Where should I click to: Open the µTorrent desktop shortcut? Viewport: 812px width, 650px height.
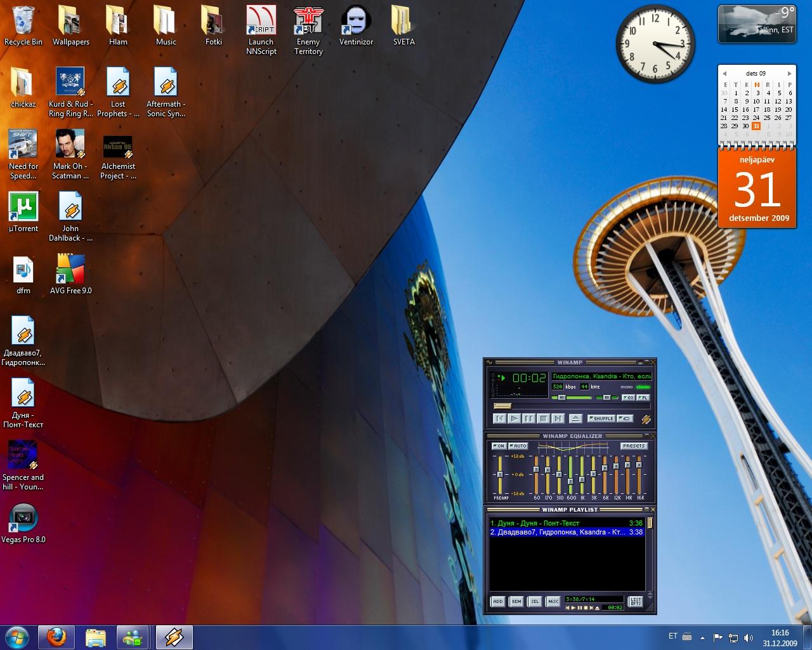click(x=23, y=213)
